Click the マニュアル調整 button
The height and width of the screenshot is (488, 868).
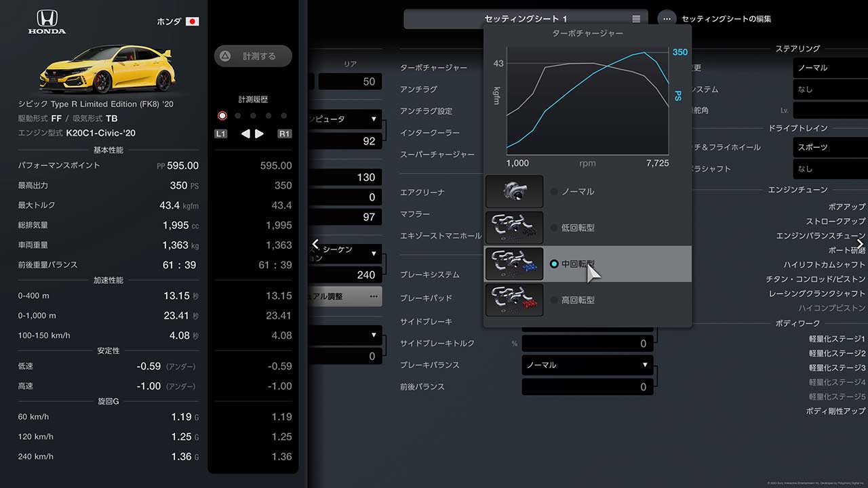[x=345, y=296]
